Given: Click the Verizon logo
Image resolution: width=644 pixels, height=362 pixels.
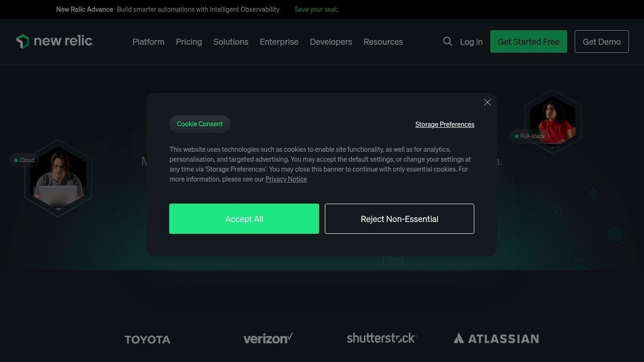Looking at the screenshot, I should [x=268, y=338].
